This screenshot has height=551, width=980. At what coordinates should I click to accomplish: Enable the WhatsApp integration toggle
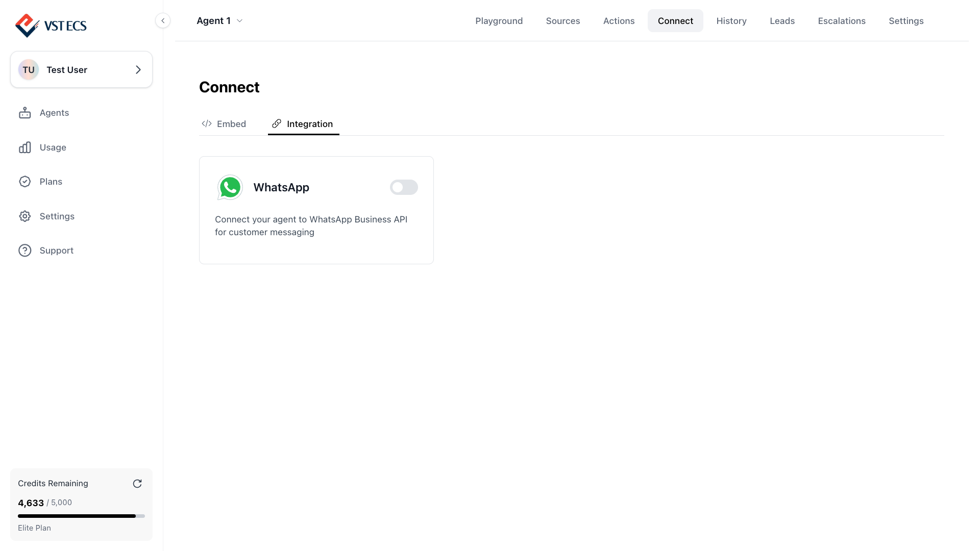pos(404,187)
